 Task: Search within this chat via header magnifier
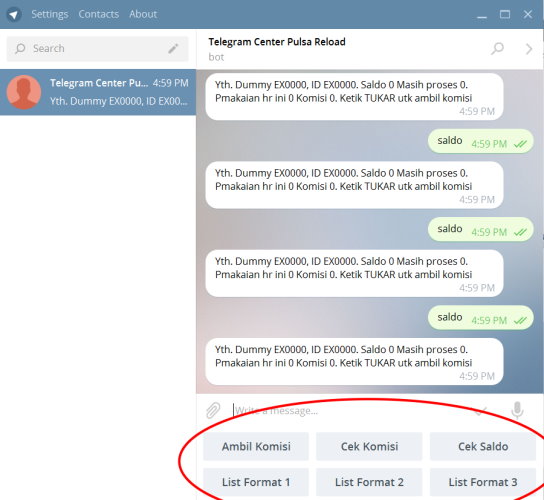pos(497,49)
